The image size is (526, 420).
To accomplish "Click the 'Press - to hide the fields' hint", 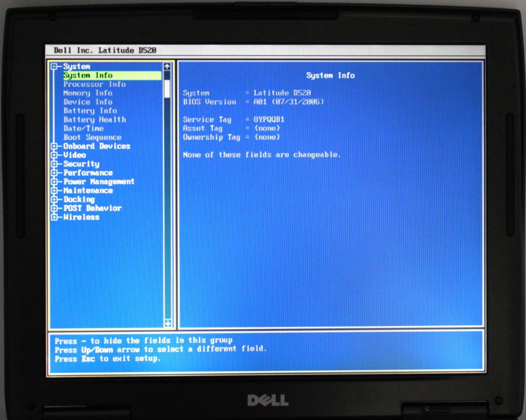I will [x=144, y=341].
